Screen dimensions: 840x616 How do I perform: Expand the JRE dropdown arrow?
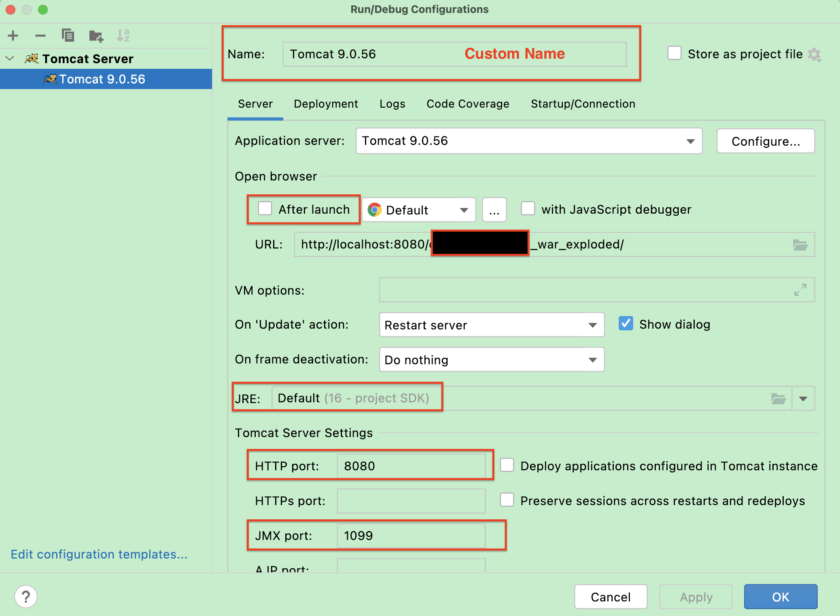click(x=803, y=399)
